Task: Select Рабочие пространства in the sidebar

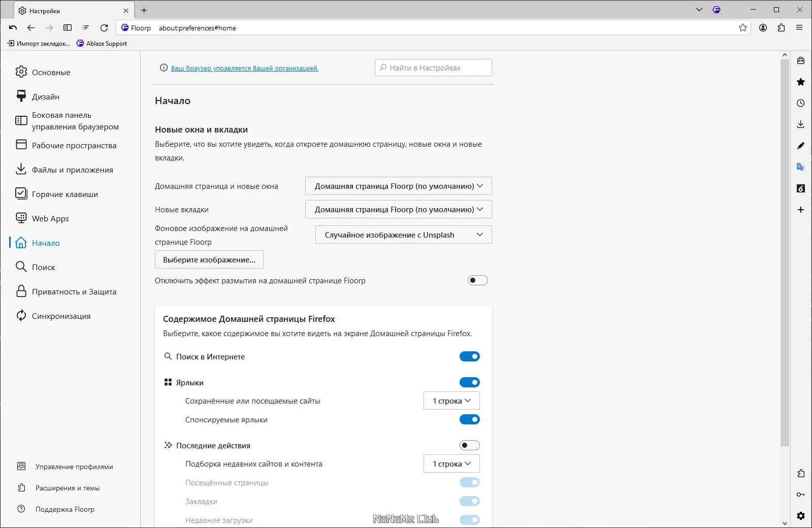Action: click(x=66, y=145)
